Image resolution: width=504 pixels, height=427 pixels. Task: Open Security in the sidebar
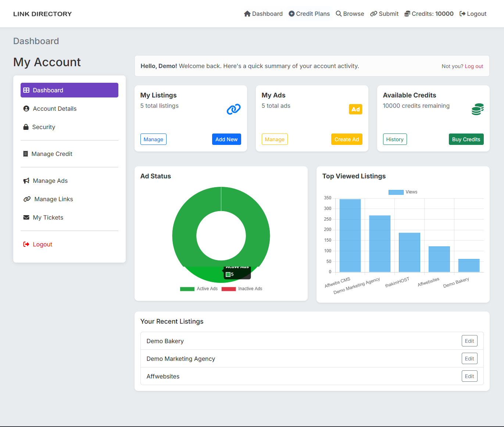click(x=69, y=127)
